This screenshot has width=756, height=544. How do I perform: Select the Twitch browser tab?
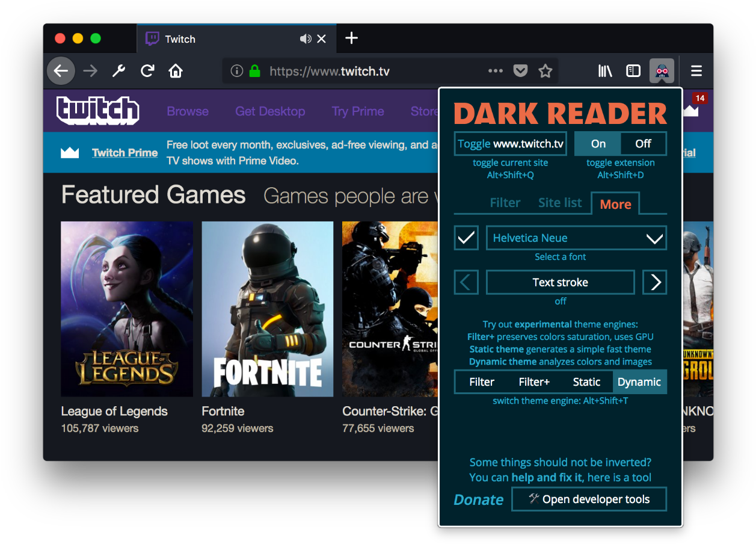(x=237, y=39)
